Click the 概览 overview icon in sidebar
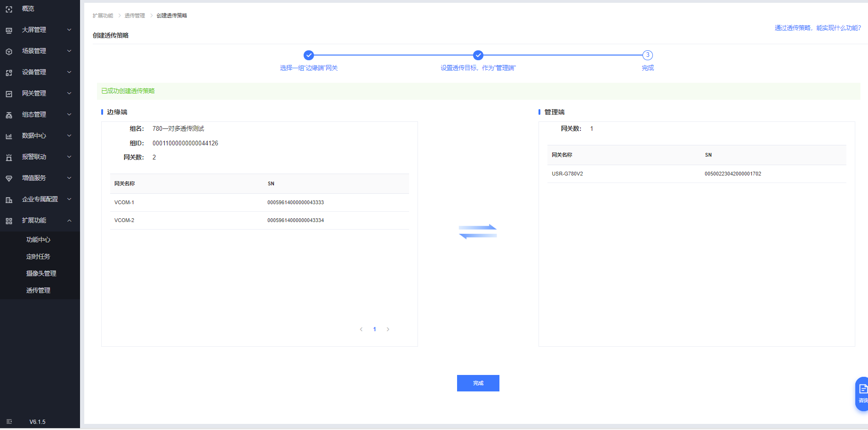The width and height of the screenshot is (868, 430). click(9, 9)
